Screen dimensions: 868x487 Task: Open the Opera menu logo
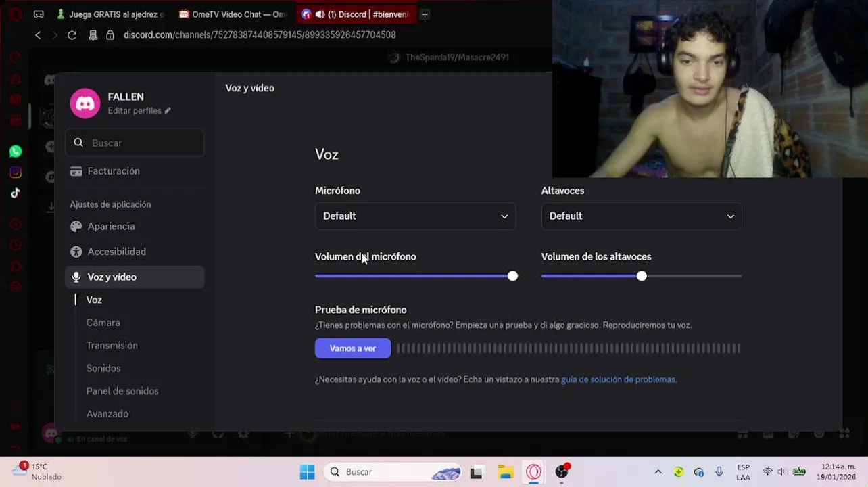point(15,14)
